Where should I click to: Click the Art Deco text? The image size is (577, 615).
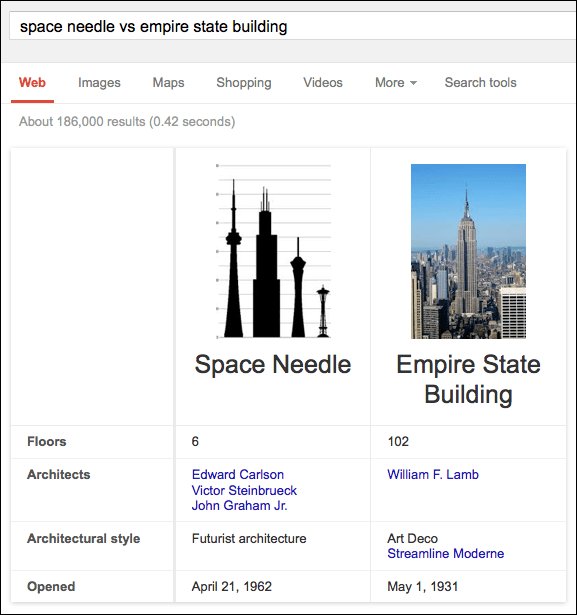412,539
